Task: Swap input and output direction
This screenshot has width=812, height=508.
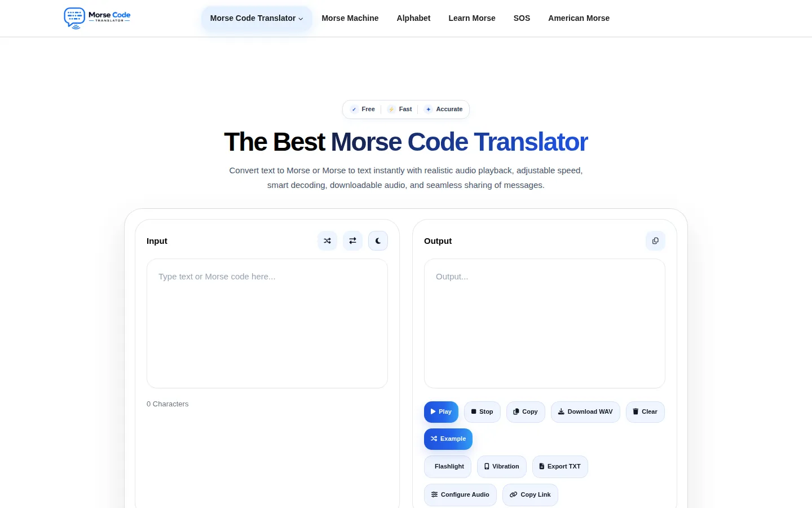Action: [352, 241]
